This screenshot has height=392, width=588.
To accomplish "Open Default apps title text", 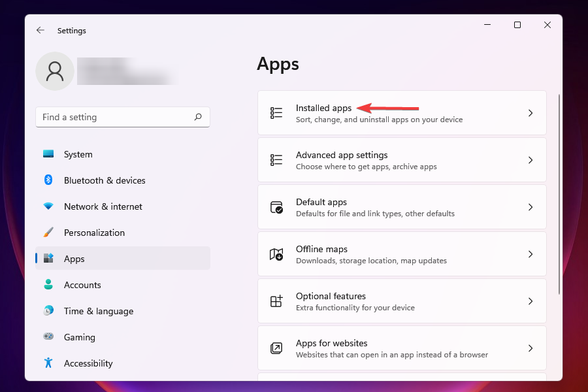I will pyautogui.click(x=321, y=202).
